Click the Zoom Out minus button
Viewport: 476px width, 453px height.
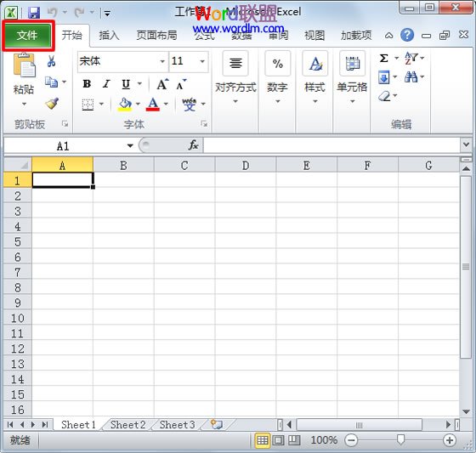(352, 440)
